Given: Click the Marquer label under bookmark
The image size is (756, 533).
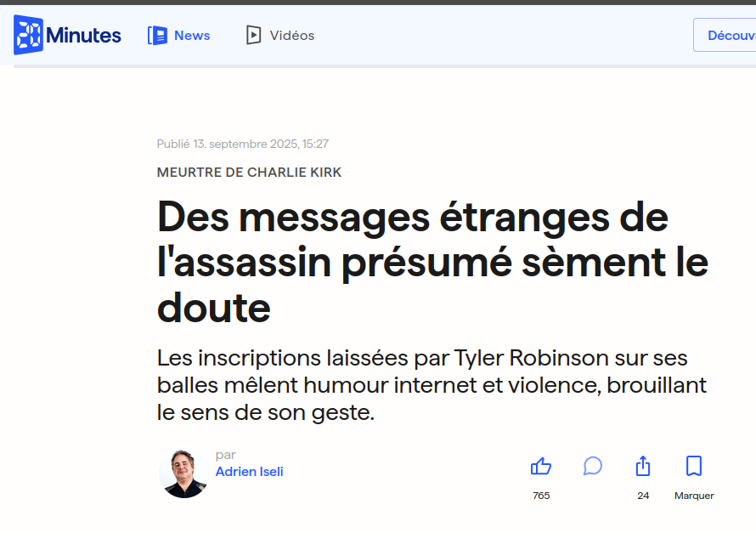Looking at the screenshot, I should 694,496.
